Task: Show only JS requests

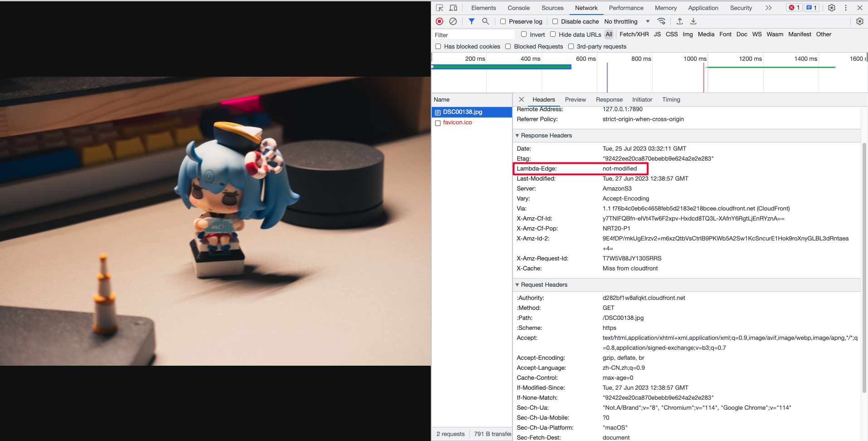Action: click(657, 34)
